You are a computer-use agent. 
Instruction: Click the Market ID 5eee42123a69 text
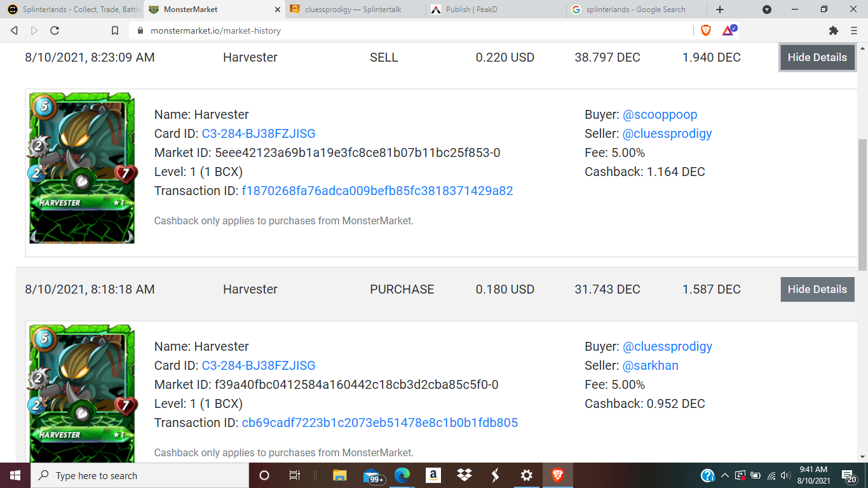327,152
